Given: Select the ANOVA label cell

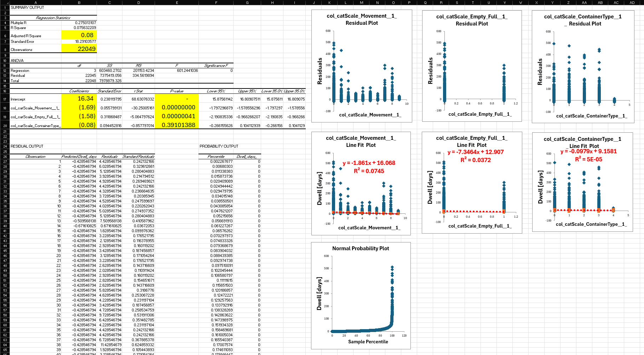Looking at the screenshot, I should coord(36,61).
